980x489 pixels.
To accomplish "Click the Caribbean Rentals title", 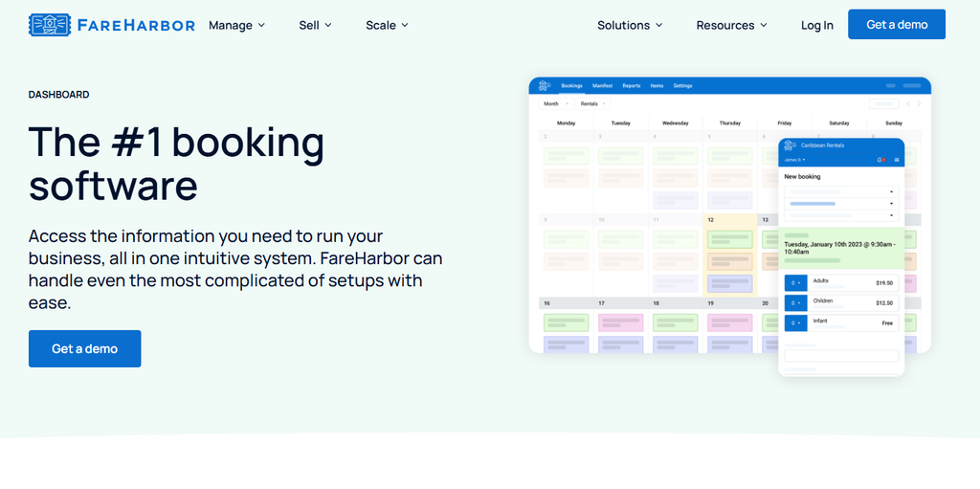I will [822, 145].
